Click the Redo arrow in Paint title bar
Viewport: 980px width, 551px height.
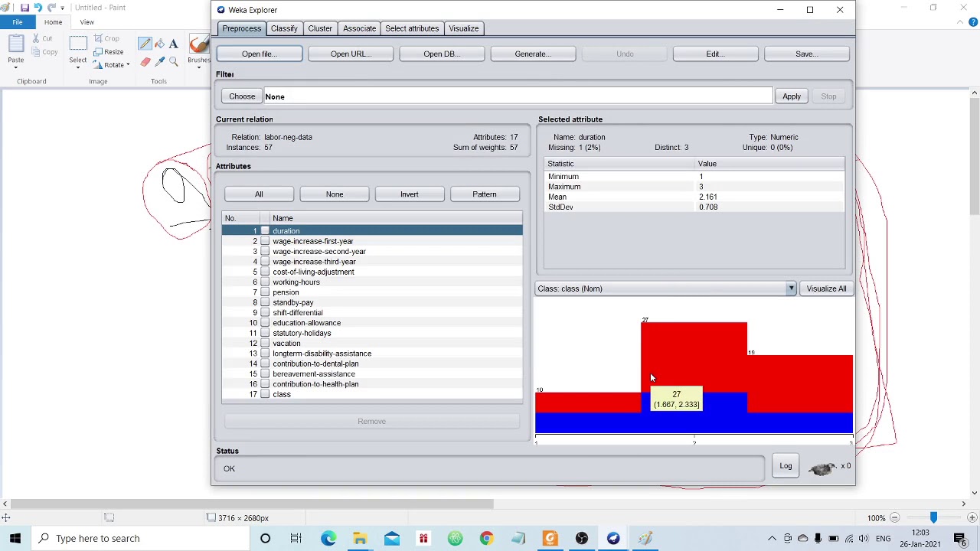[x=52, y=8]
